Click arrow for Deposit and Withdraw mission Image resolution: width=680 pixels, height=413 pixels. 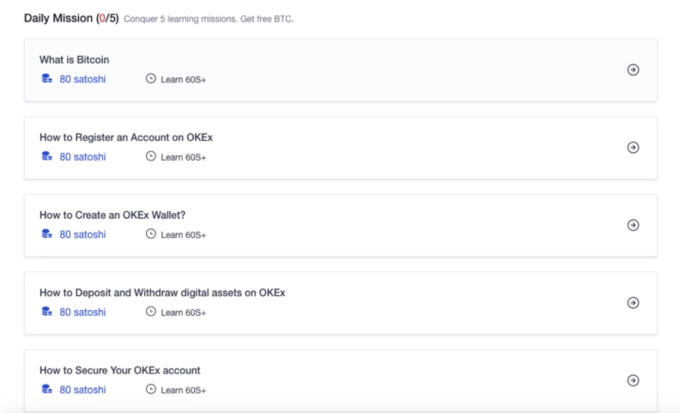[633, 303]
